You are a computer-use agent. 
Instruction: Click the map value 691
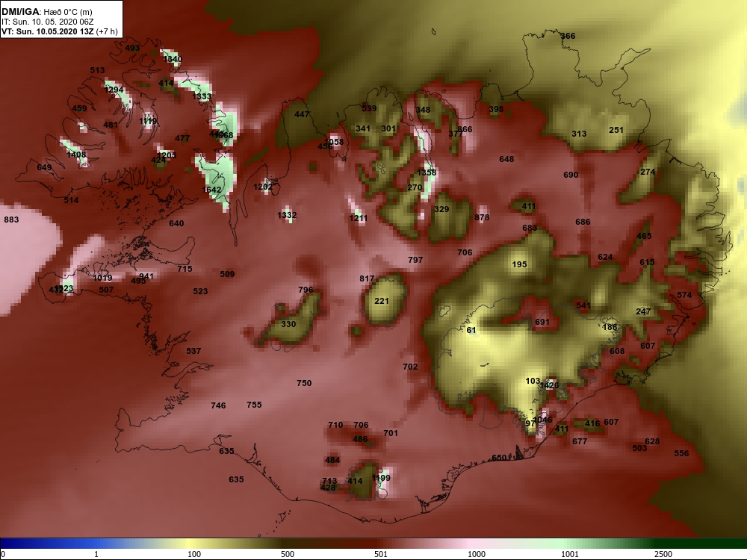point(542,321)
